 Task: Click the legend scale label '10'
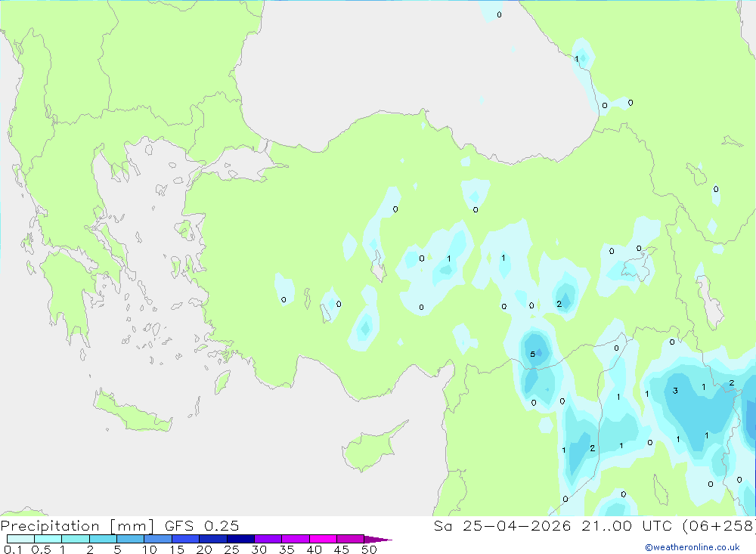click(x=150, y=549)
